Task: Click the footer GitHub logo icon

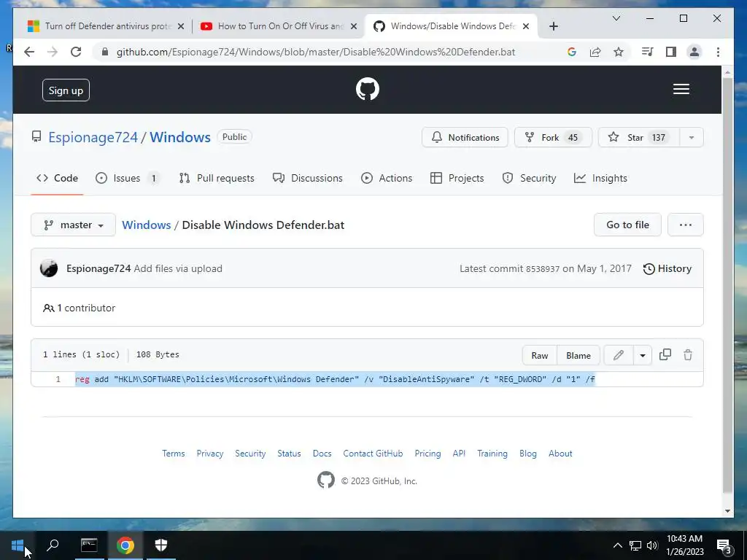Action: pyautogui.click(x=326, y=480)
